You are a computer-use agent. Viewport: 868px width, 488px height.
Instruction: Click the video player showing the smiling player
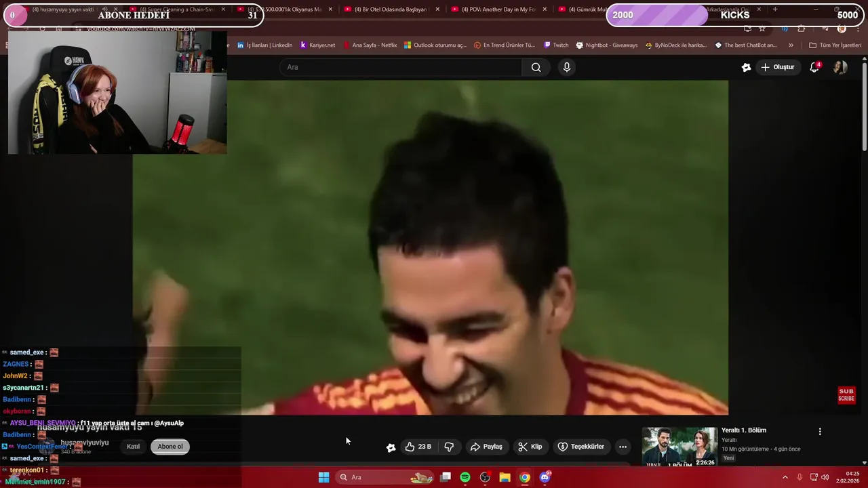431,247
